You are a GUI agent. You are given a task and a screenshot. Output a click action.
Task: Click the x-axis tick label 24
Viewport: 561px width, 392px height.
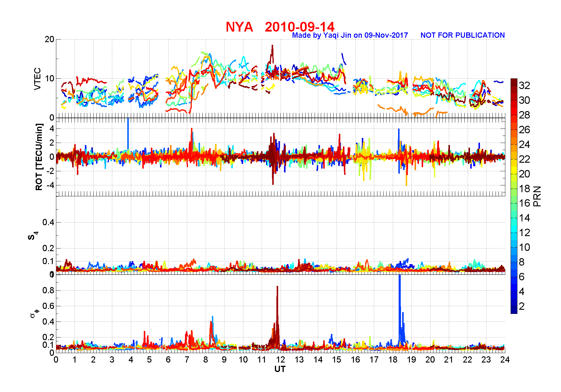[505, 360]
